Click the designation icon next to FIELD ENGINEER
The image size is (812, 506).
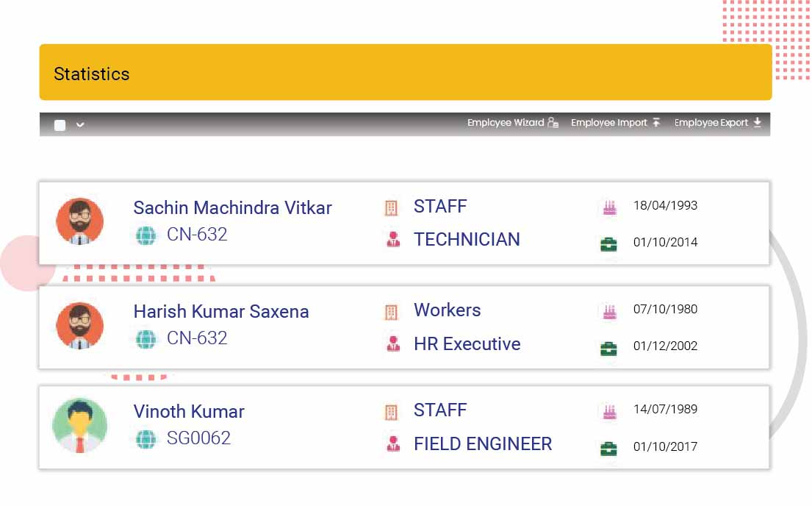pyautogui.click(x=392, y=443)
